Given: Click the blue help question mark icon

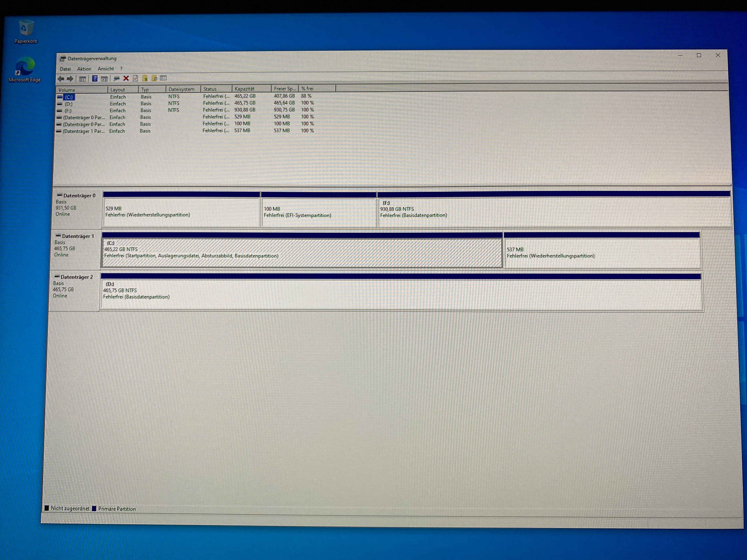Looking at the screenshot, I should 95,79.
